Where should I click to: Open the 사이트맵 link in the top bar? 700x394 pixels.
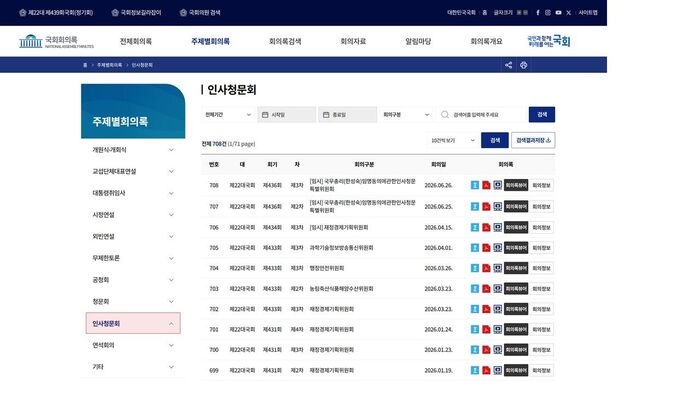(588, 12)
